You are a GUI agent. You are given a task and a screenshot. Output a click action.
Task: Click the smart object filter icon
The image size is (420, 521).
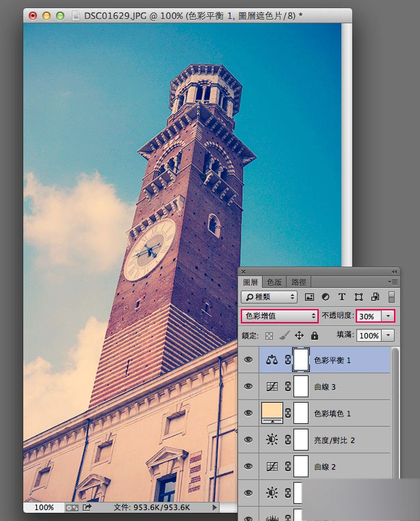click(375, 297)
